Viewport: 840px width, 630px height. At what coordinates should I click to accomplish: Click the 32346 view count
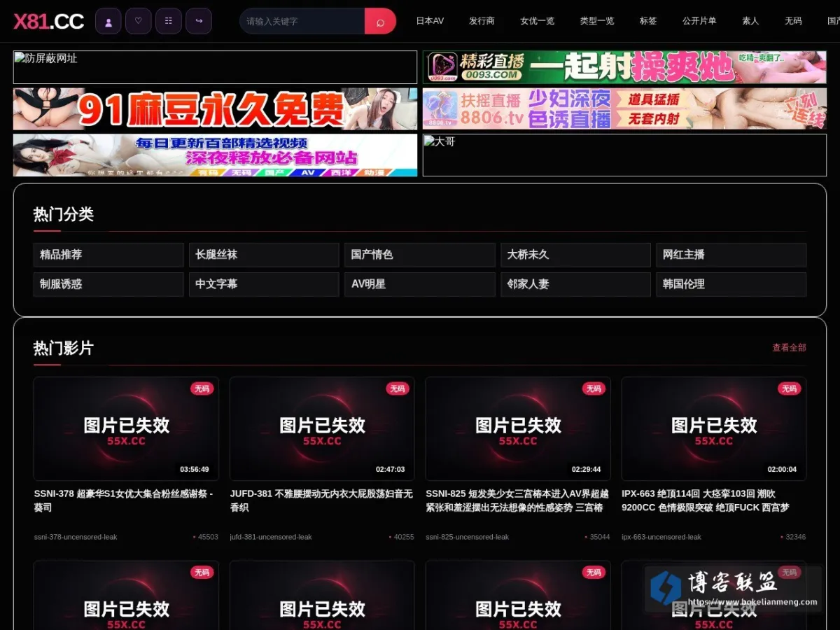click(x=795, y=537)
